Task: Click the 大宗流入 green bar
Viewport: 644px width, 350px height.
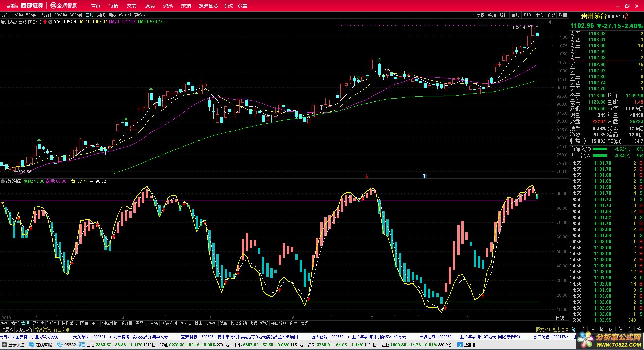Action: [x=600, y=156]
